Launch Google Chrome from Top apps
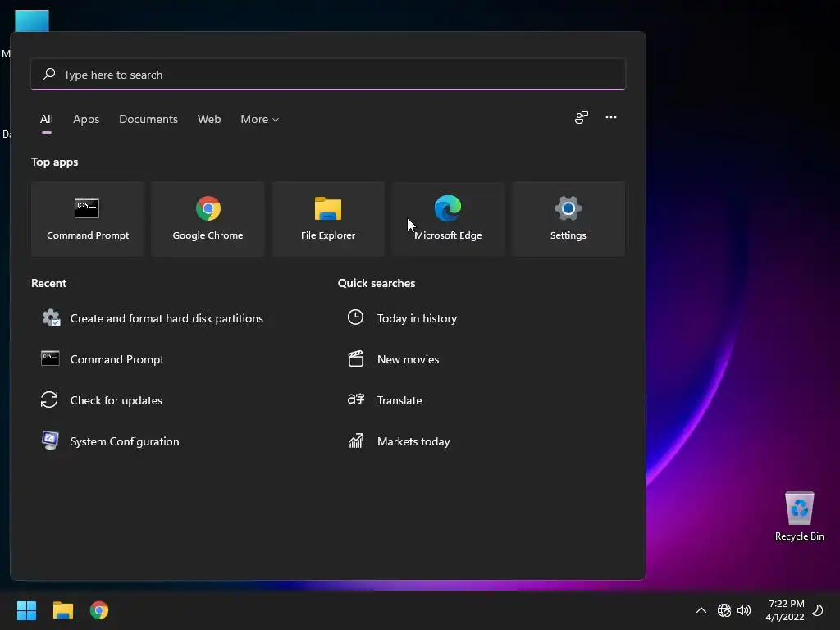This screenshot has height=630, width=840. (x=208, y=219)
